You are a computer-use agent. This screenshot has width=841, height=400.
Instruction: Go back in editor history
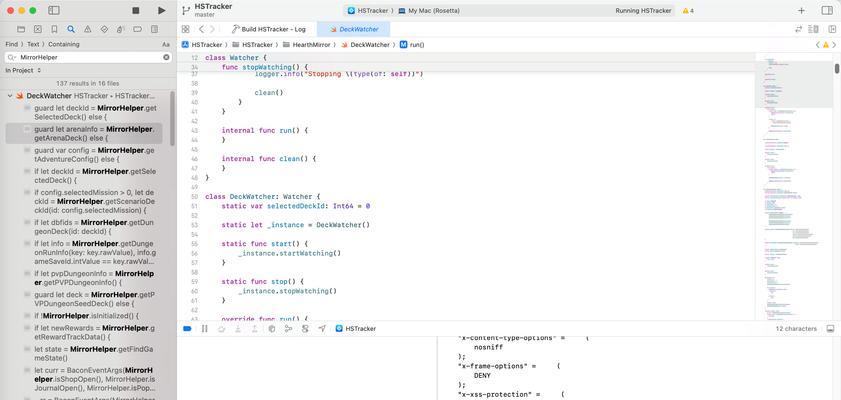pos(202,29)
